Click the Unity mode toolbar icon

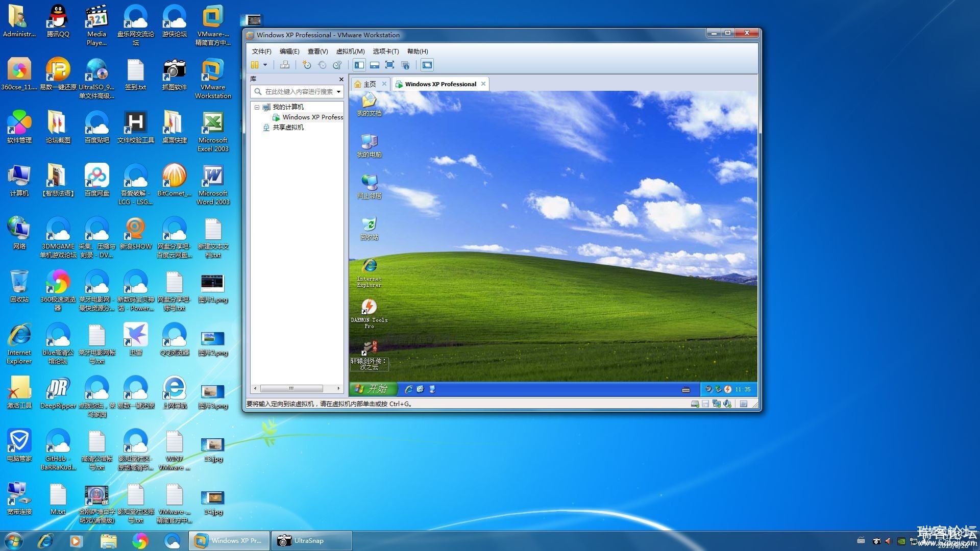tap(405, 65)
